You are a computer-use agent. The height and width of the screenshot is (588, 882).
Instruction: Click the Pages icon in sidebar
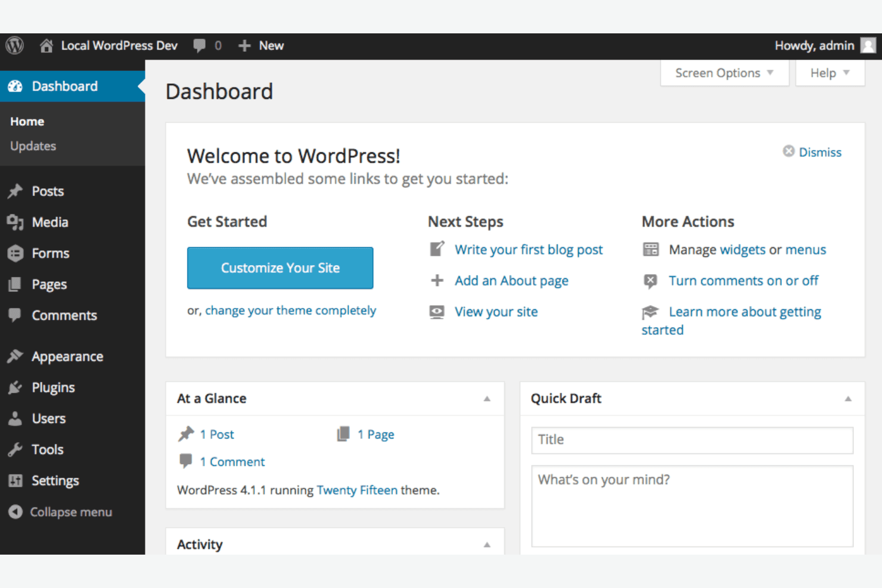click(x=15, y=284)
